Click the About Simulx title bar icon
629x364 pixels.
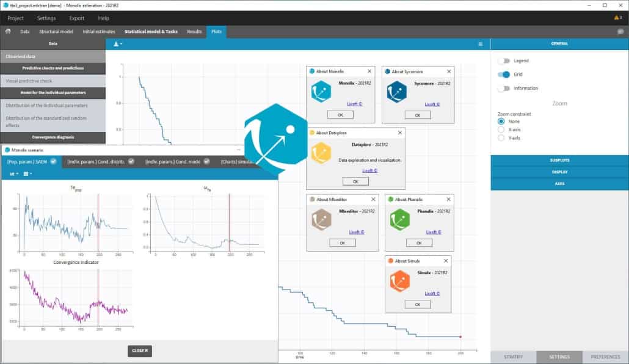click(390, 260)
